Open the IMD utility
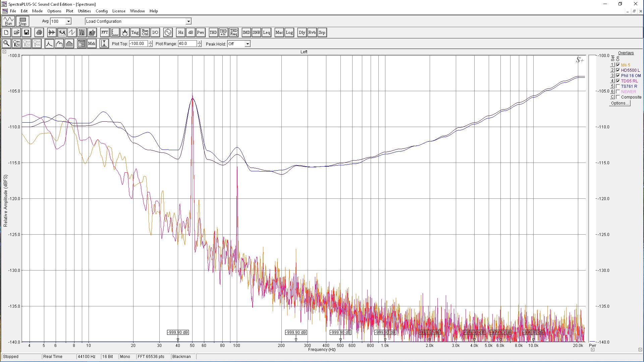Viewport: 644px width, 362px height. point(246,33)
